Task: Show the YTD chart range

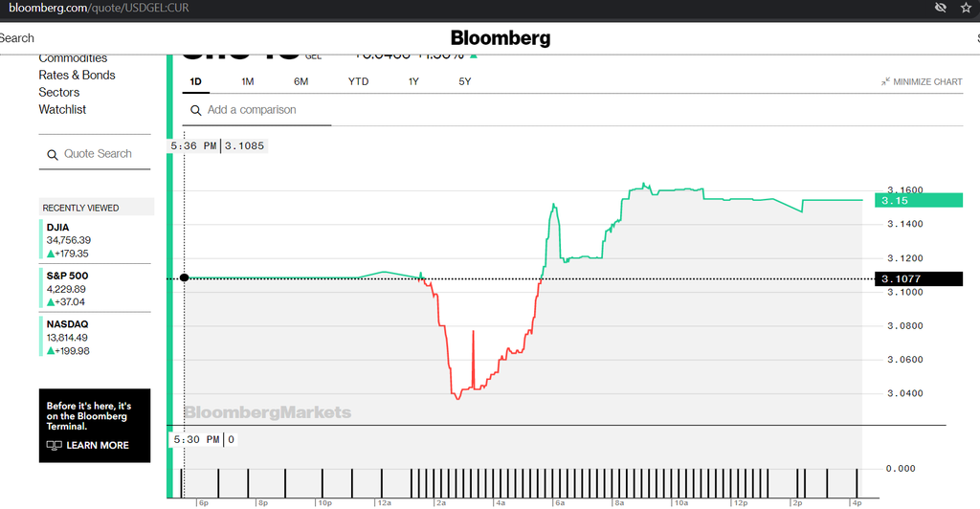Action: tap(358, 82)
